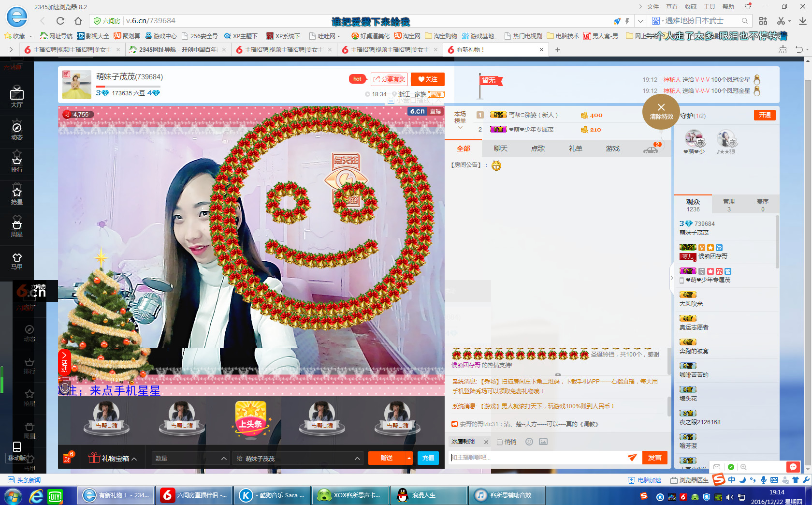Switch to the 点歌 song request tab

click(x=538, y=149)
